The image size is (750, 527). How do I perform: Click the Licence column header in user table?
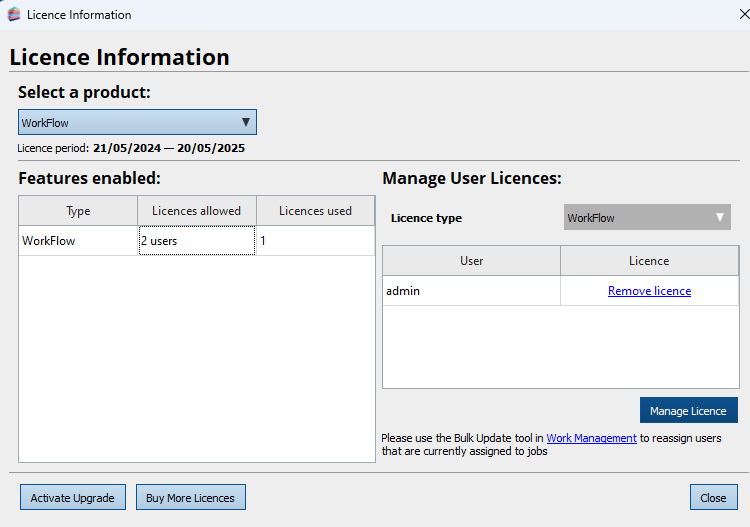(x=649, y=261)
